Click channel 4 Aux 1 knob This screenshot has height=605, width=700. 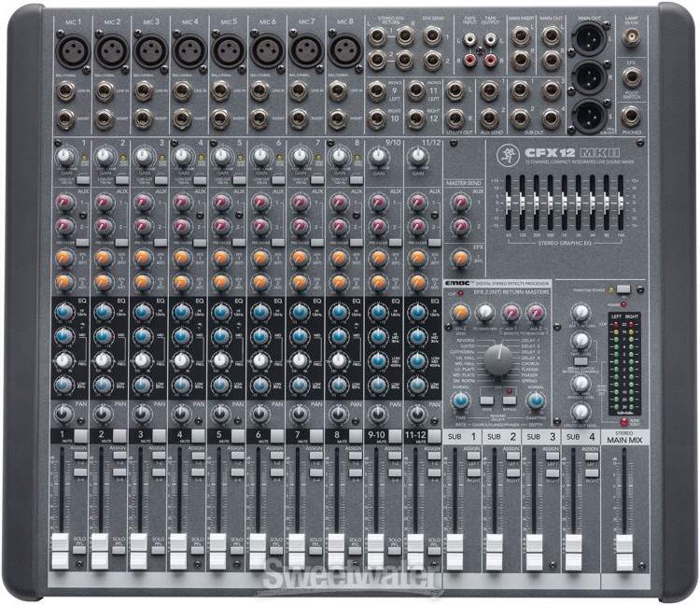pos(182,204)
